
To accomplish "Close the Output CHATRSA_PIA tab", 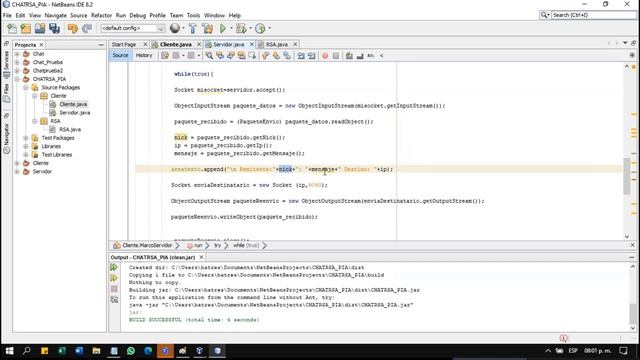I will tap(201, 257).
